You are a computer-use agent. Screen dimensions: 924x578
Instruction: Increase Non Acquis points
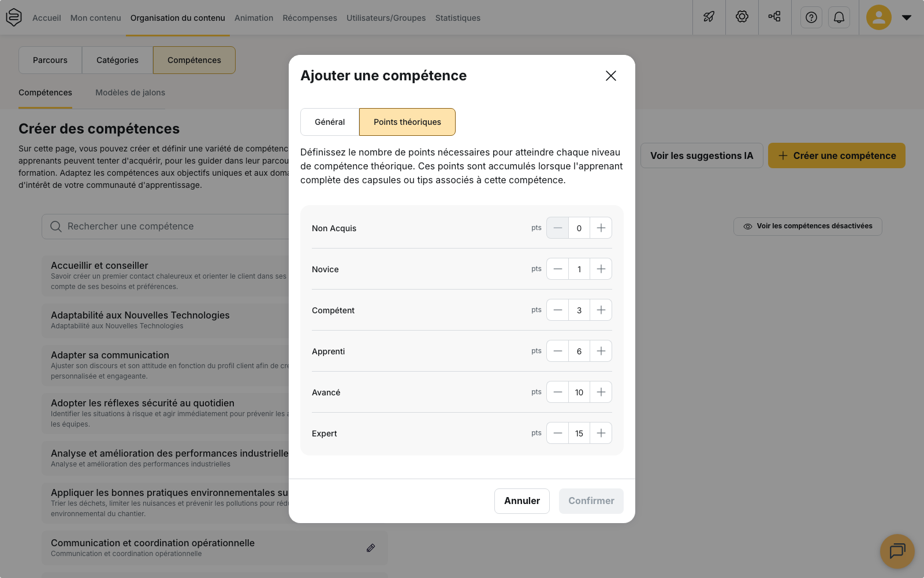coord(601,228)
